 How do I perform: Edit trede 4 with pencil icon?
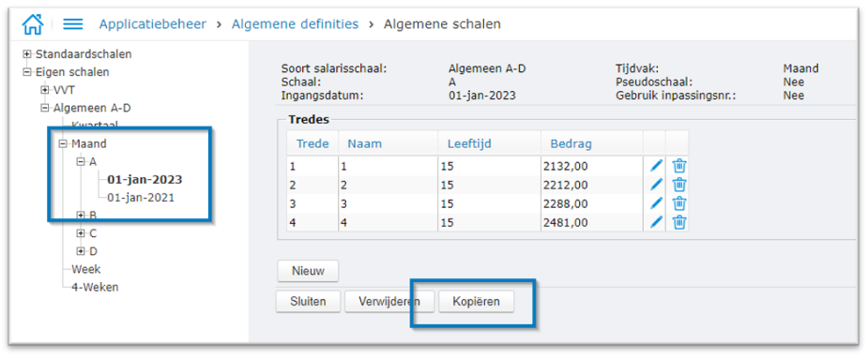(656, 222)
